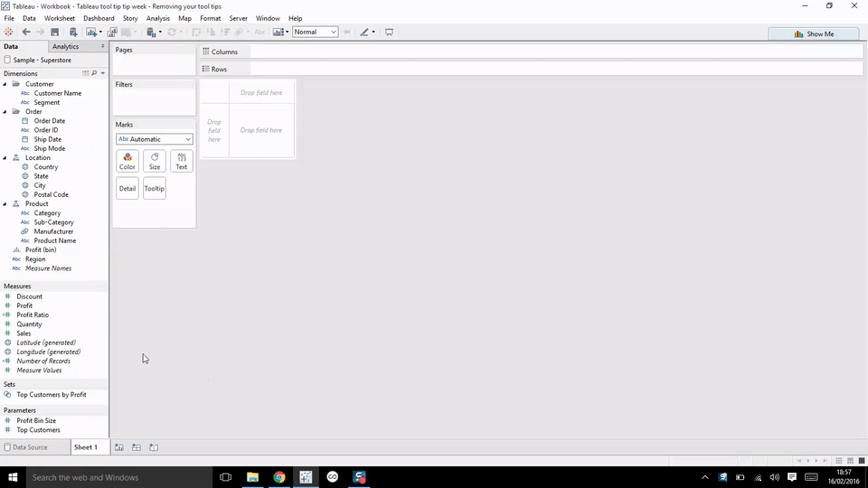Open the Normal fit view dropdown
The image size is (868, 488).
point(315,33)
